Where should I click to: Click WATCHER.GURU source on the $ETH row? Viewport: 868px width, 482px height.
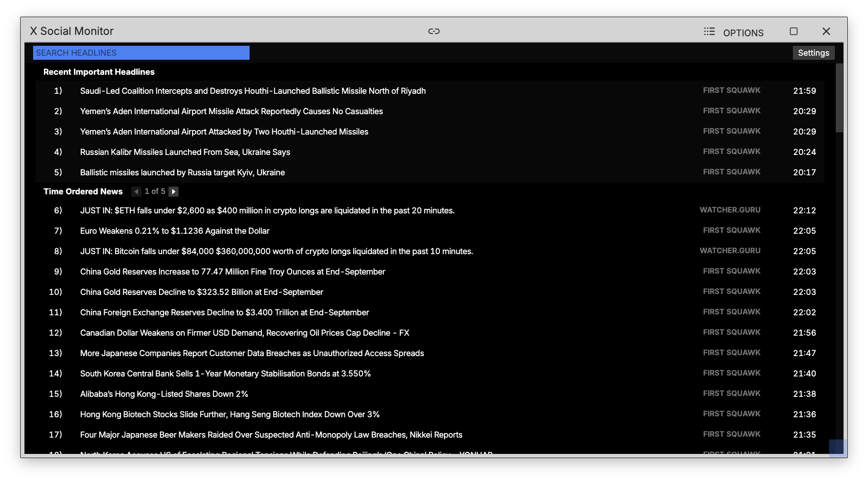click(x=730, y=210)
